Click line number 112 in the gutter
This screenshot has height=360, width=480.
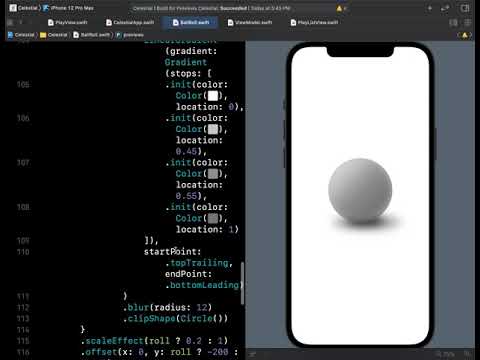click(x=23, y=308)
